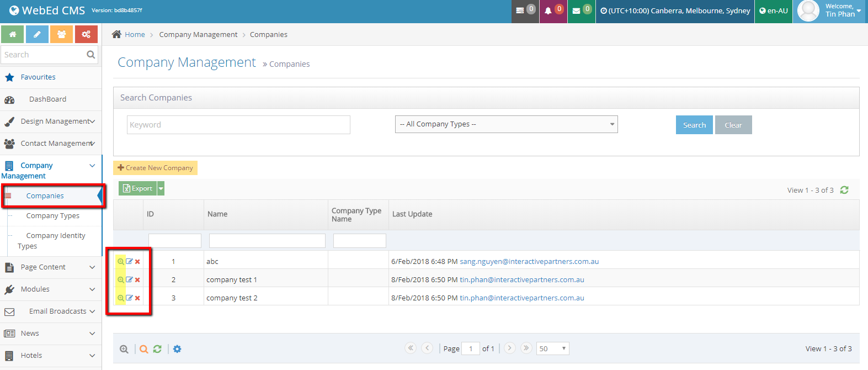
Task: Click Create New Company
Action: pyautogui.click(x=155, y=168)
